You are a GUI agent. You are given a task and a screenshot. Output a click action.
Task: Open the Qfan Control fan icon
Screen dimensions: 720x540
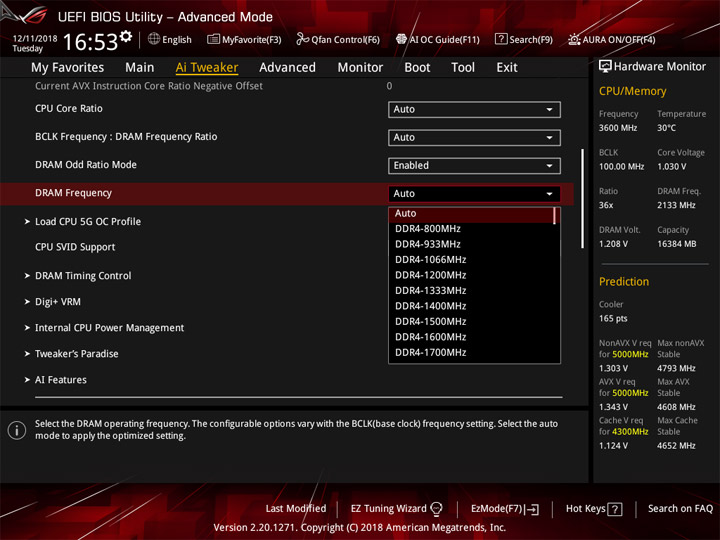pos(302,39)
